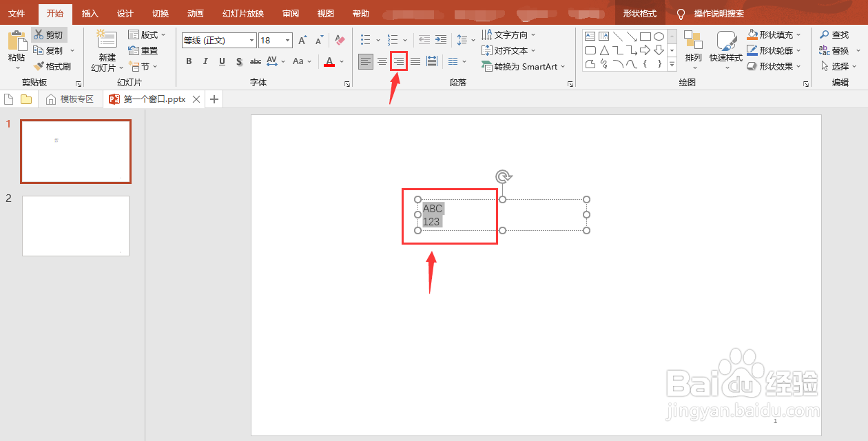
Task: Switch to Animations (动画) tab
Action: pyautogui.click(x=196, y=14)
